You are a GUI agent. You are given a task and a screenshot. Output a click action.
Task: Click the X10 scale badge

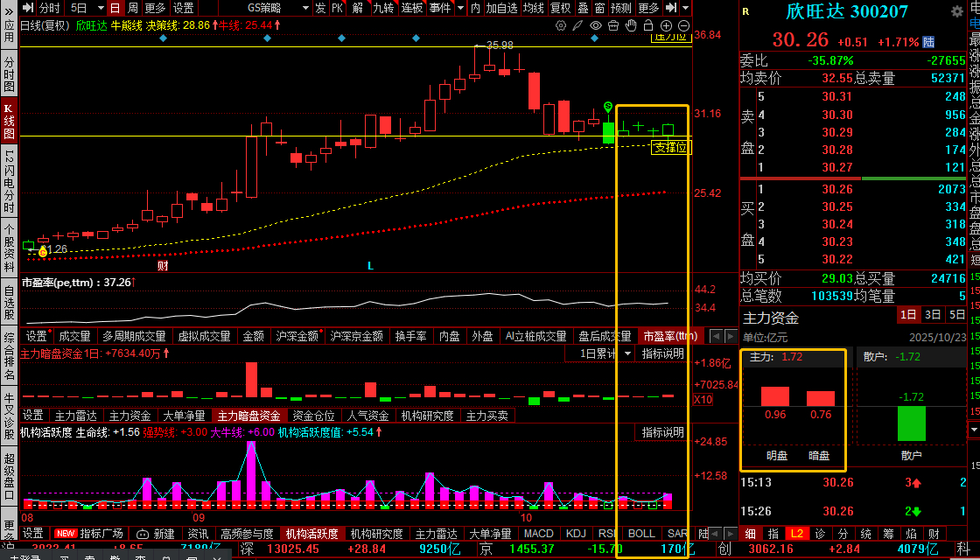(x=703, y=400)
